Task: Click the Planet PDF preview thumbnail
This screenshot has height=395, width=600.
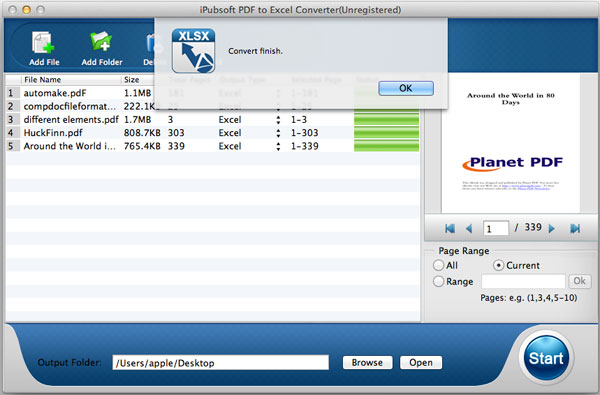Action: (510, 144)
